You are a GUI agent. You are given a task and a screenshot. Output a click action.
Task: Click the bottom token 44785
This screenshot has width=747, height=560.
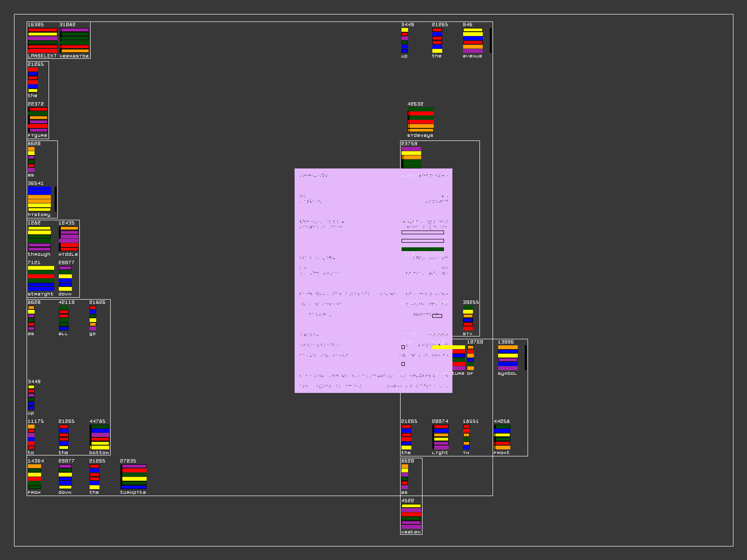tap(99, 437)
